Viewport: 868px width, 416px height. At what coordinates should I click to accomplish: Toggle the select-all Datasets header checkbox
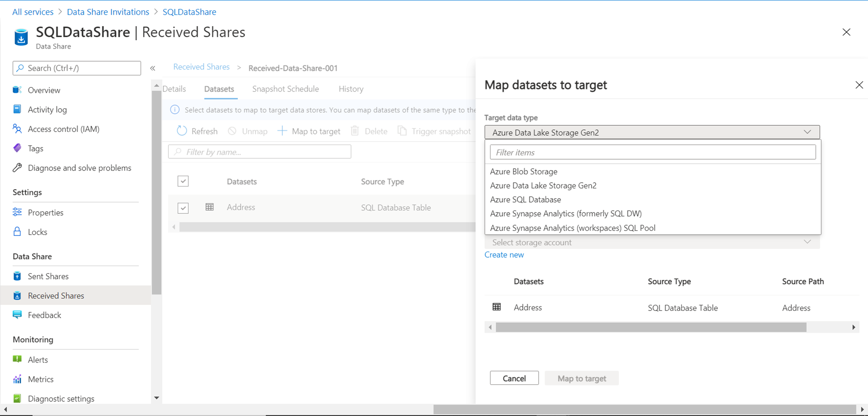coord(183,181)
